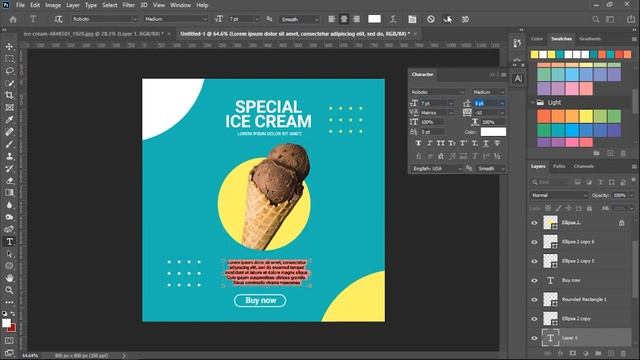
Task: Open blend mode Normal dropdown
Action: pyautogui.click(x=559, y=196)
